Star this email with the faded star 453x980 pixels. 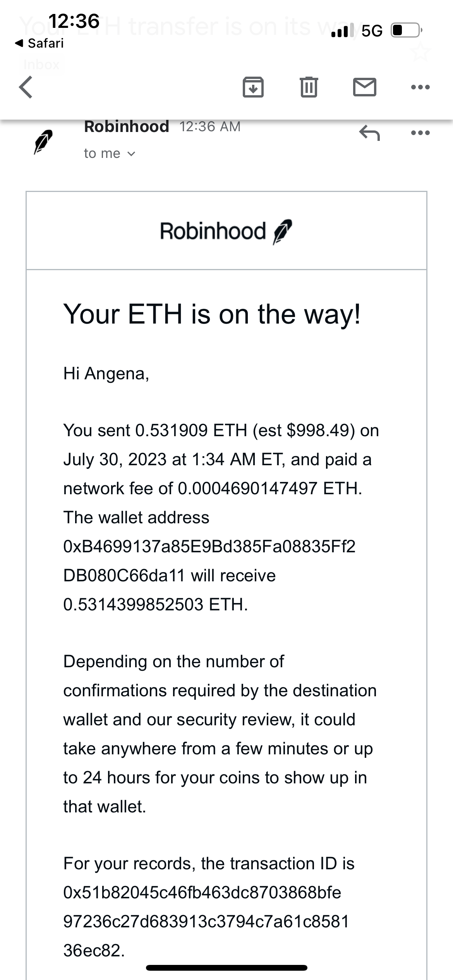[x=421, y=52]
